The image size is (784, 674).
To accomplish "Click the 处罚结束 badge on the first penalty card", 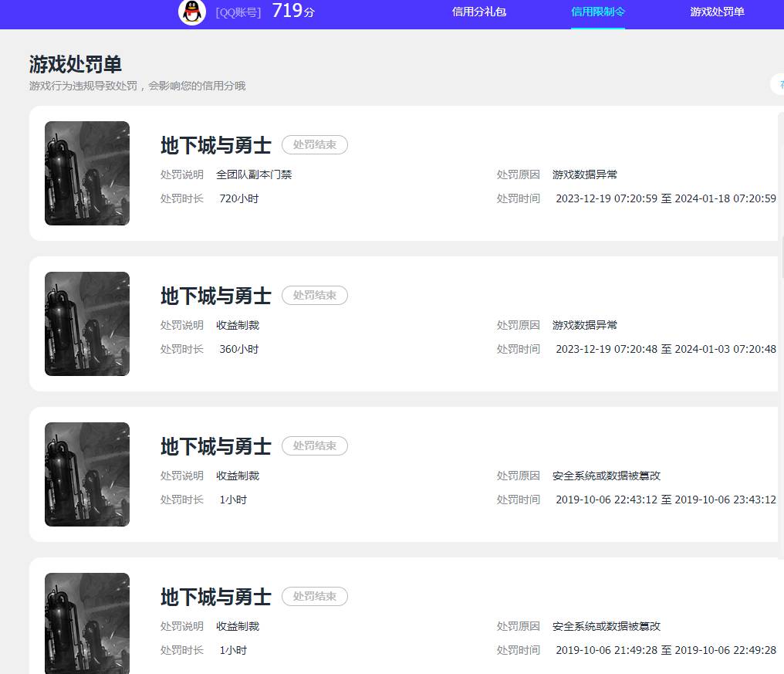I will click(314, 144).
